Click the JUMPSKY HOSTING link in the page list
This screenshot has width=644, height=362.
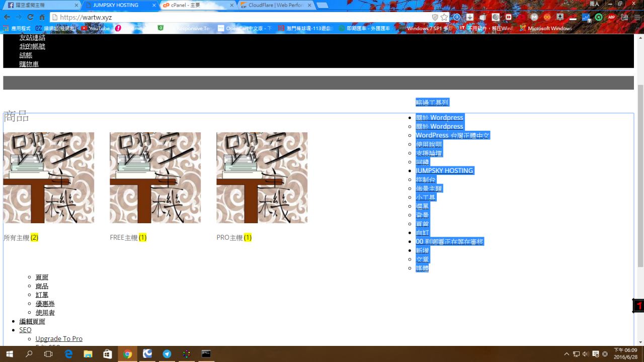click(x=444, y=170)
